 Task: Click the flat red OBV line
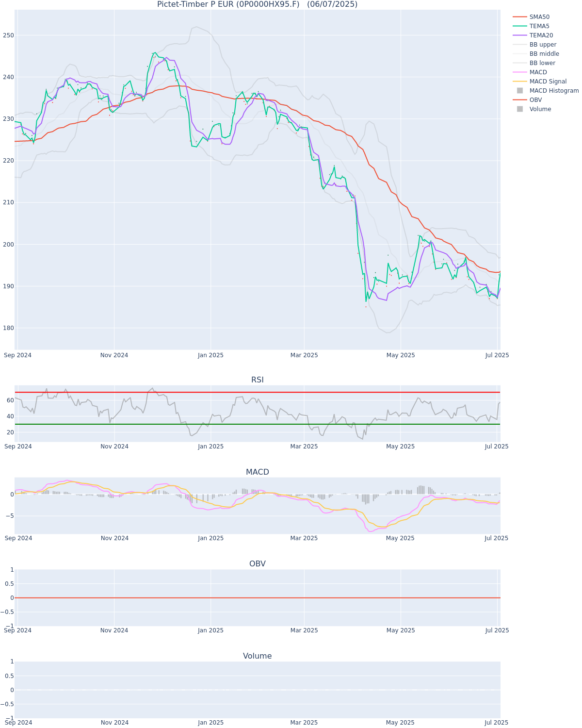click(257, 598)
